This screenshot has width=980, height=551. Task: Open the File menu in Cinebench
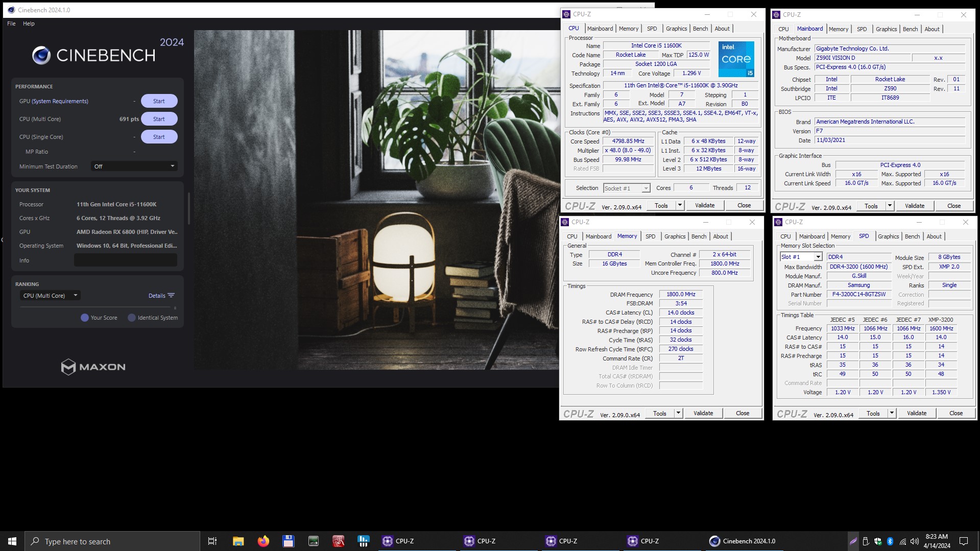(x=11, y=23)
